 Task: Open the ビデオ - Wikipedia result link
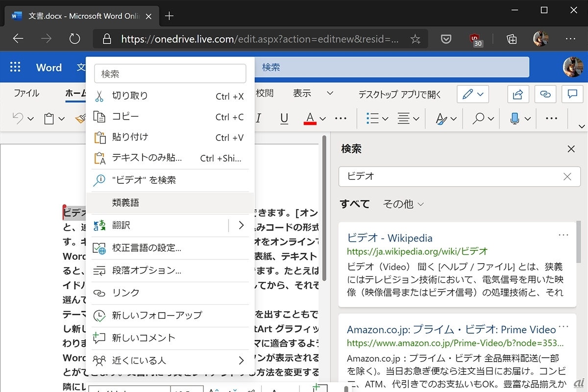pos(390,238)
